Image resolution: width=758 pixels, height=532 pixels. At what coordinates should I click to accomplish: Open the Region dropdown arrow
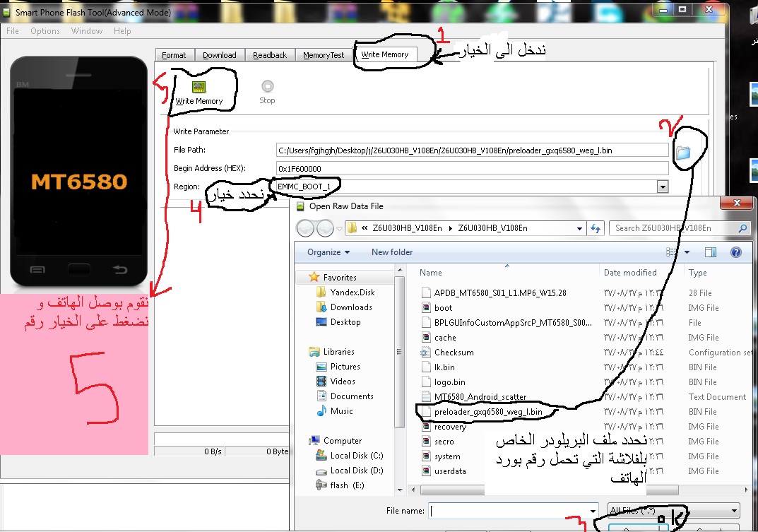point(663,187)
